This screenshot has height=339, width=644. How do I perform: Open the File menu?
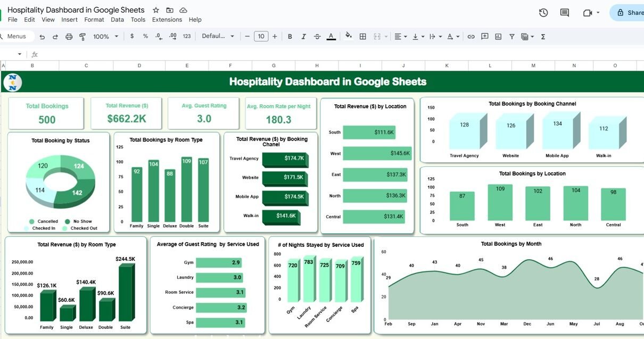tap(12, 20)
